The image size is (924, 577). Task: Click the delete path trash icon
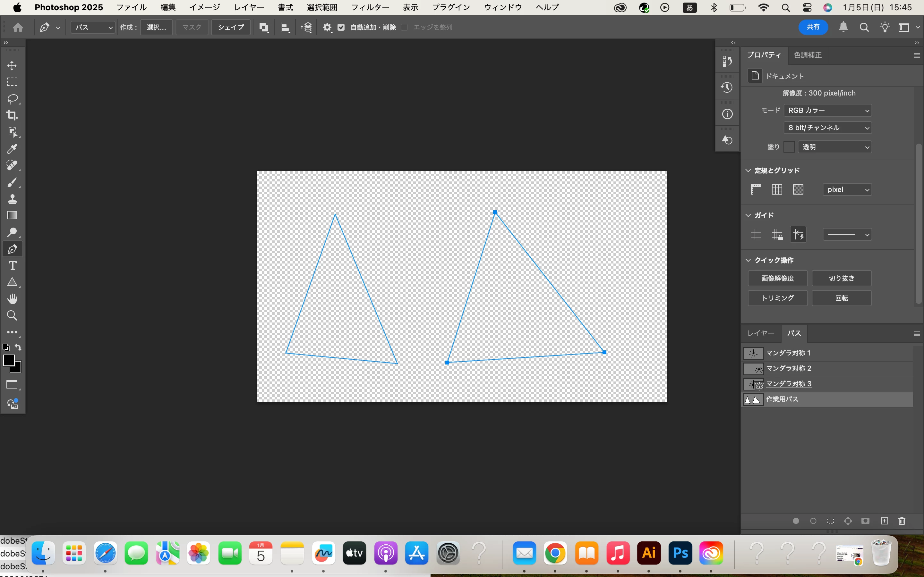(x=902, y=521)
